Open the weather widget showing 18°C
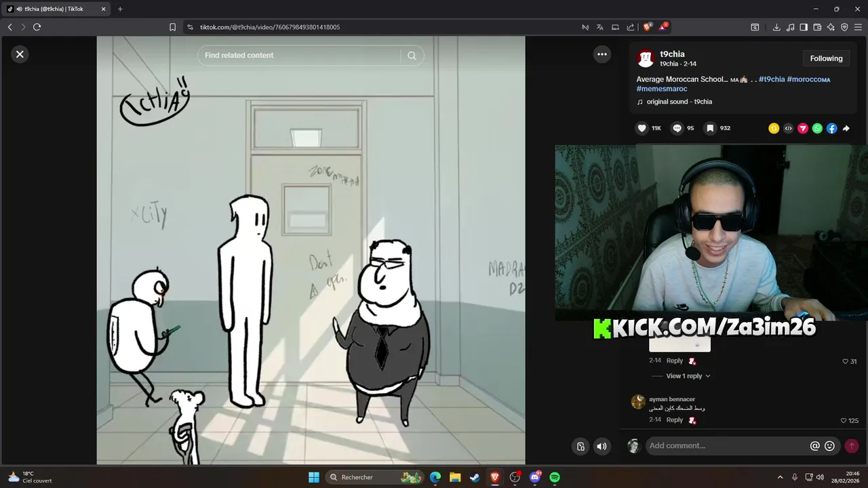The width and height of the screenshot is (868, 488). pyautogui.click(x=31, y=477)
